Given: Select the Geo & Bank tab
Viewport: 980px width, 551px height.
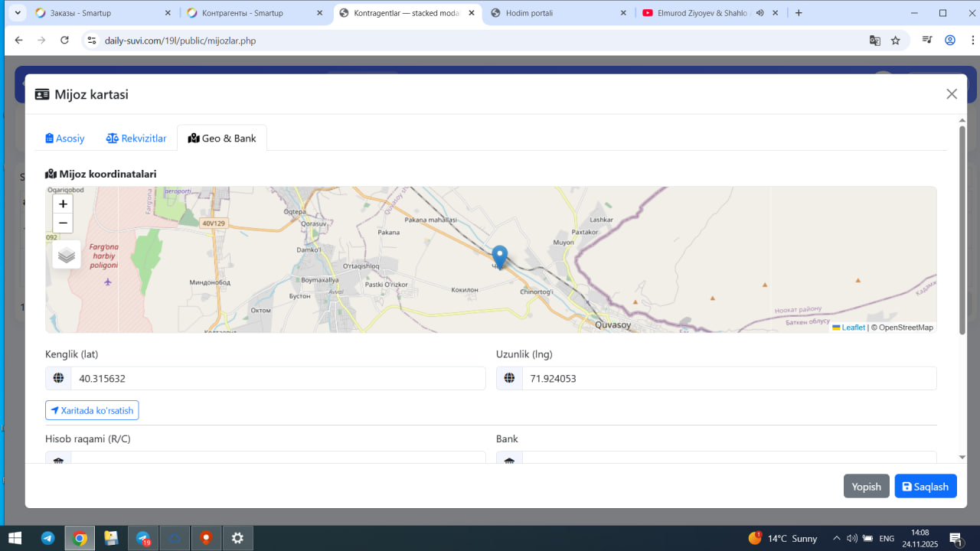Looking at the screenshot, I should [222, 138].
